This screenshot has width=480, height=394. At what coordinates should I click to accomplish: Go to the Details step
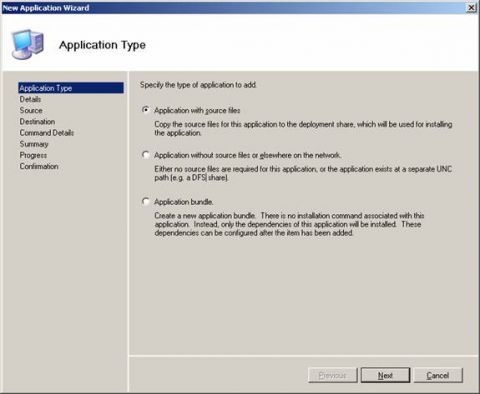coord(30,99)
